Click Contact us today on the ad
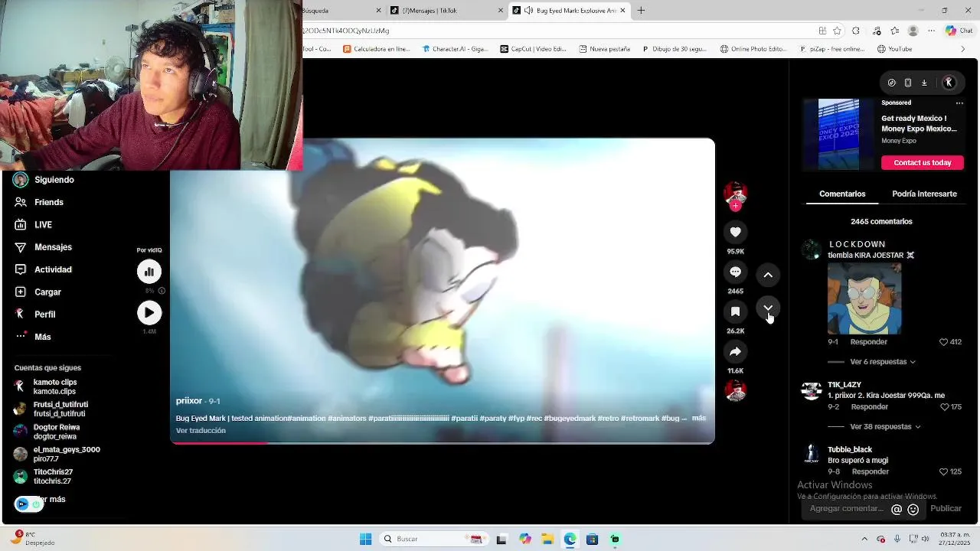Screen dimensions: 980x551 (x=923, y=162)
